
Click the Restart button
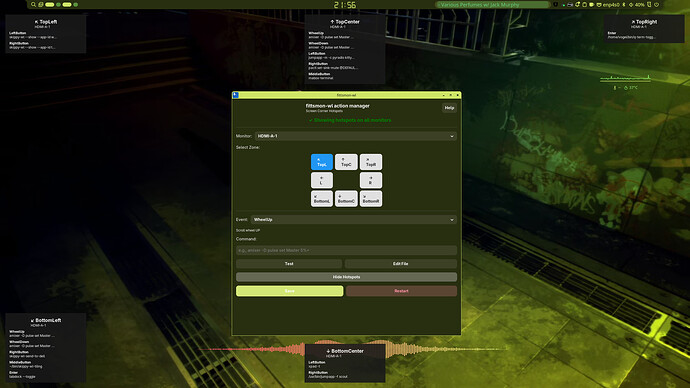[401, 291]
